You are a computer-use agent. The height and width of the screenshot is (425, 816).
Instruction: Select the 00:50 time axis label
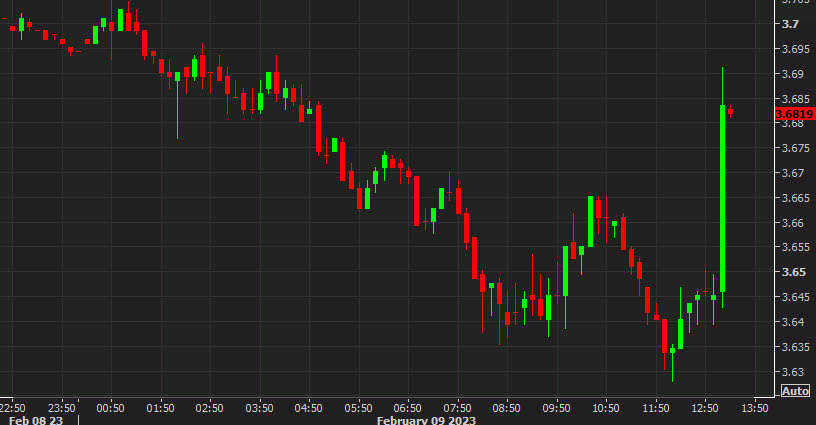(111, 408)
